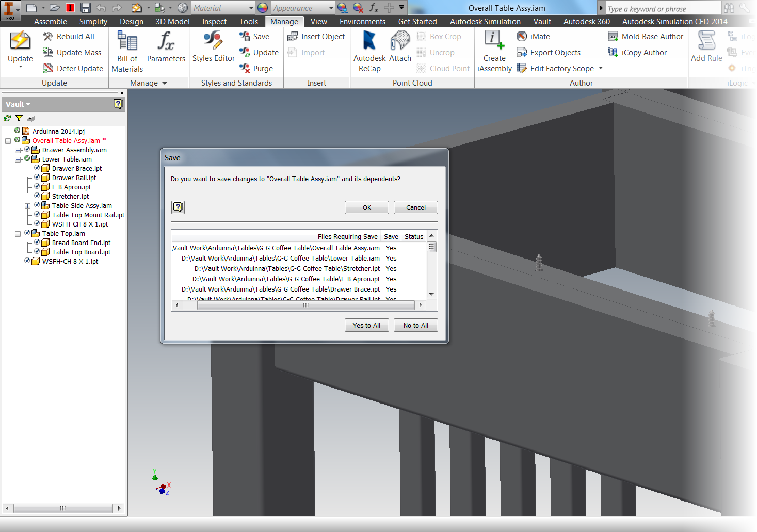Toggle the checkbox beside Lower Table.iam

pyautogui.click(x=27, y=158)
